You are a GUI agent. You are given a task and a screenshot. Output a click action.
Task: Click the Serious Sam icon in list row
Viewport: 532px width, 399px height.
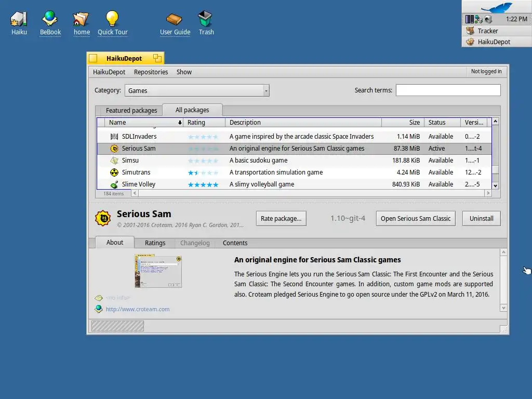[114, 148]
